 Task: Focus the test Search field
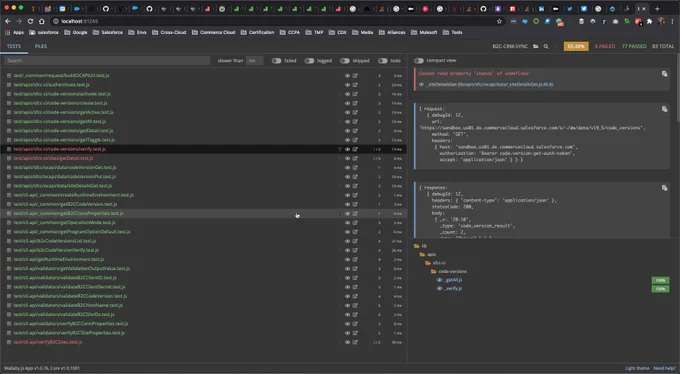click(107, 61)
